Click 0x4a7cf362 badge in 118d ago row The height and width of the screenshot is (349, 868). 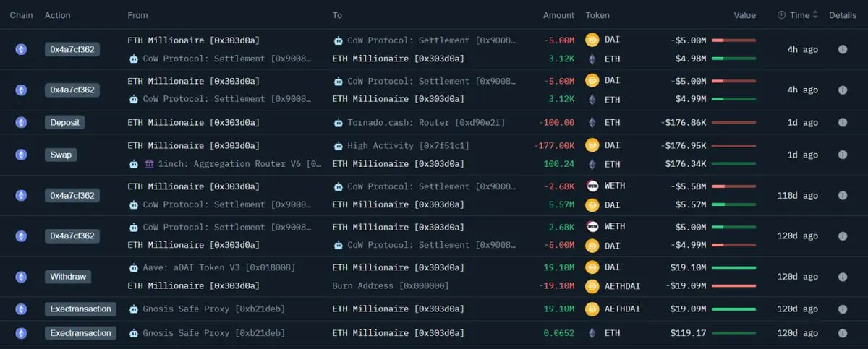pos(72,195)
